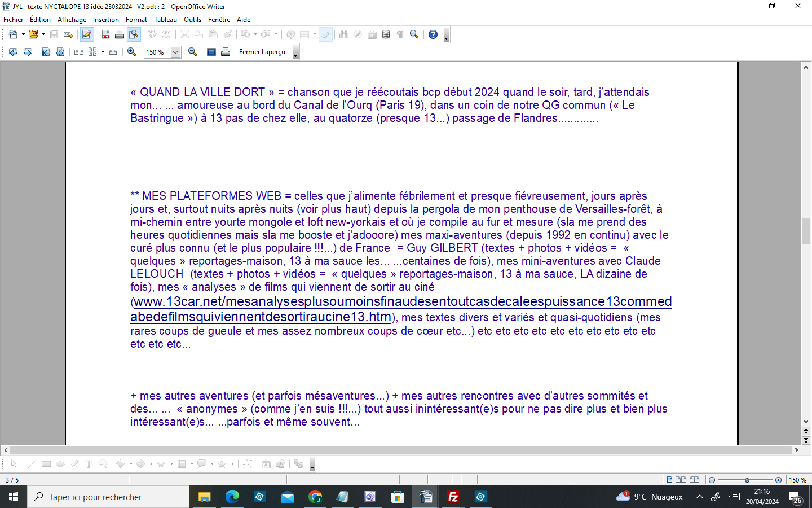Click the Zoom In magnifier icon

pyautogui.click(x=132, y=52)
